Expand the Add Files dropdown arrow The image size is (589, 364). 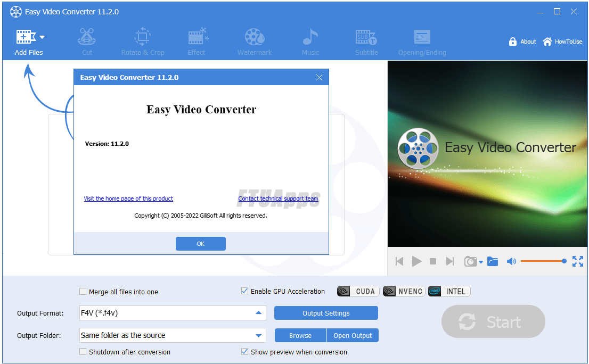point(42,37)
